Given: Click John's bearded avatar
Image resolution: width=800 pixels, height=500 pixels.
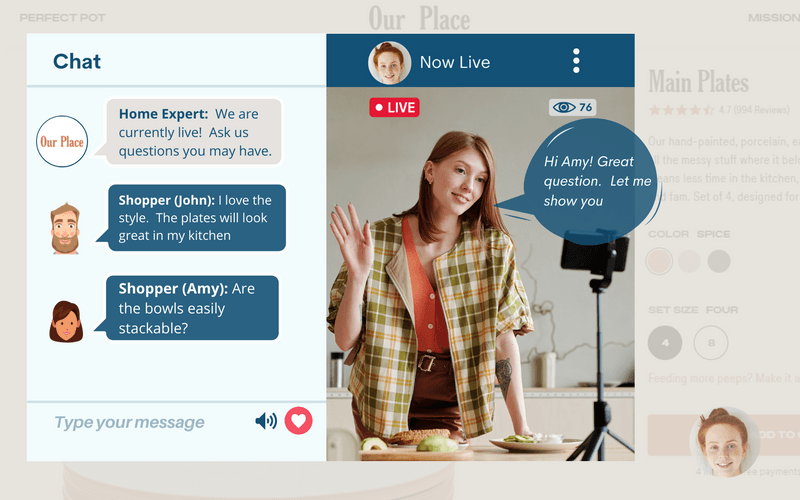Looking at the screenshot, I should click(x=65, y=228).
